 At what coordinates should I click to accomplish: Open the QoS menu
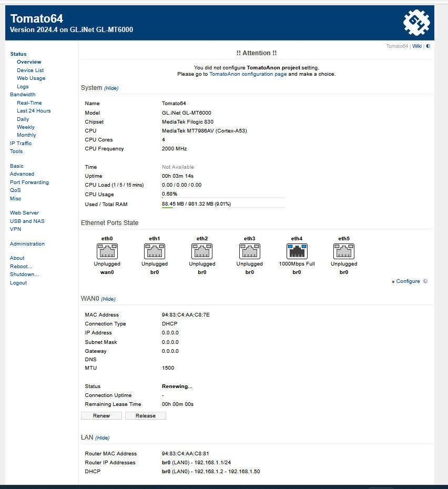point(15,190)
